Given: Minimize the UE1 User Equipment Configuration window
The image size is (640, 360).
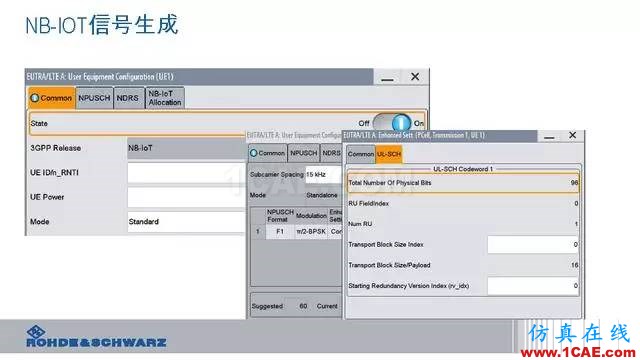Looking at the screenshot, I should (x=387, y=77).
